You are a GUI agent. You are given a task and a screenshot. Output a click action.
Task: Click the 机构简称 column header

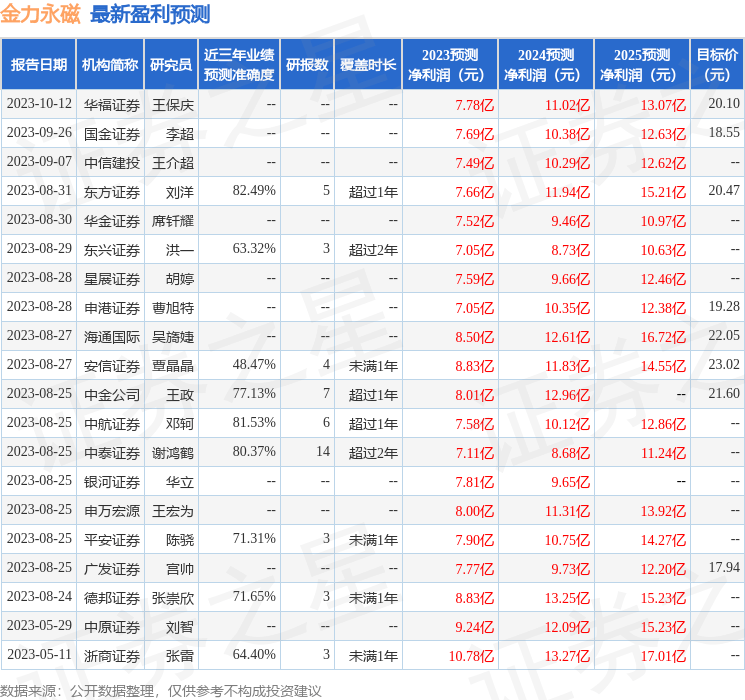110,65
